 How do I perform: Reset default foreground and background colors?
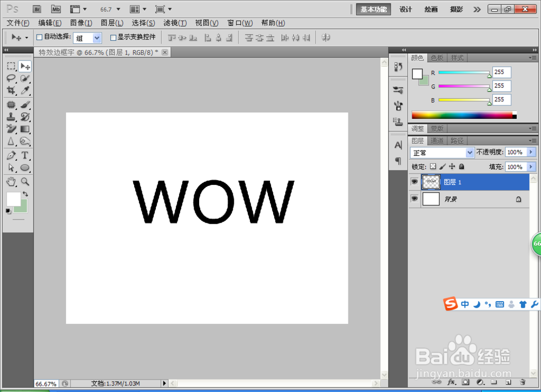pos(9,211)
